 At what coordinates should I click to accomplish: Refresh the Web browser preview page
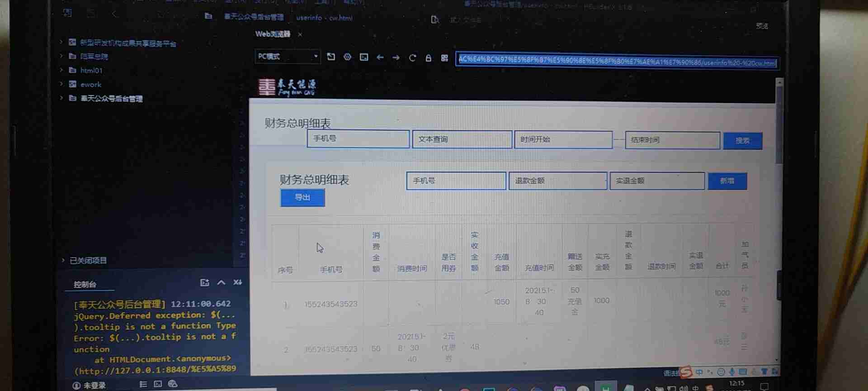click(x=412, y=58)
